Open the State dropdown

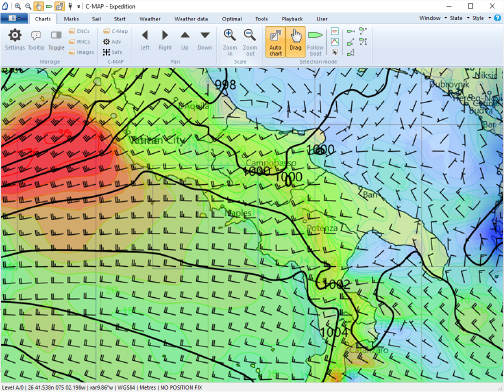click(459, 18)
